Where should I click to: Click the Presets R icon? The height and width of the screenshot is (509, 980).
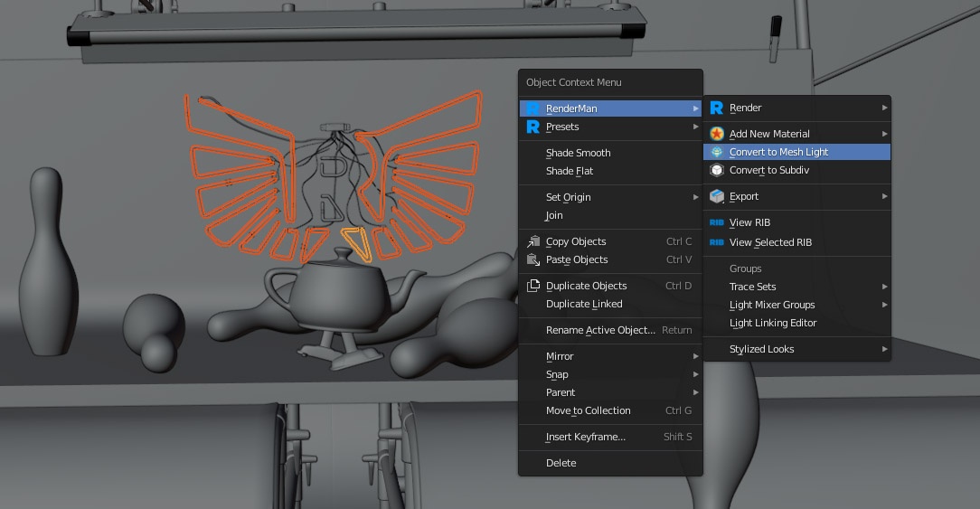click(x=532, y=127)
